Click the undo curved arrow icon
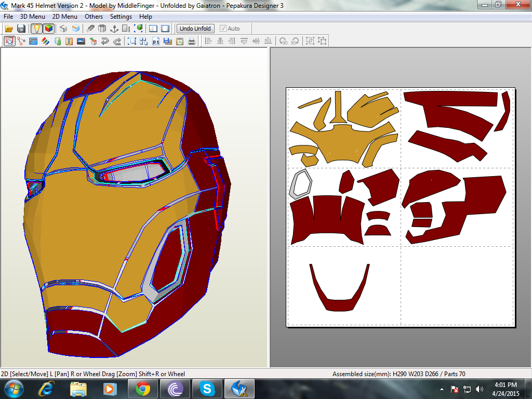This screenshot has height=399, width=532. pos(105,42)
